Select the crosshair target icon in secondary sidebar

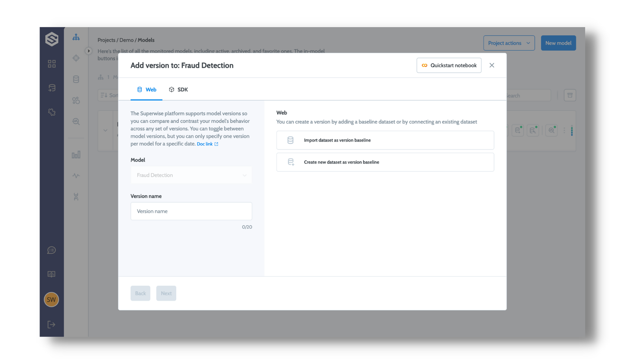pos(76,58)
